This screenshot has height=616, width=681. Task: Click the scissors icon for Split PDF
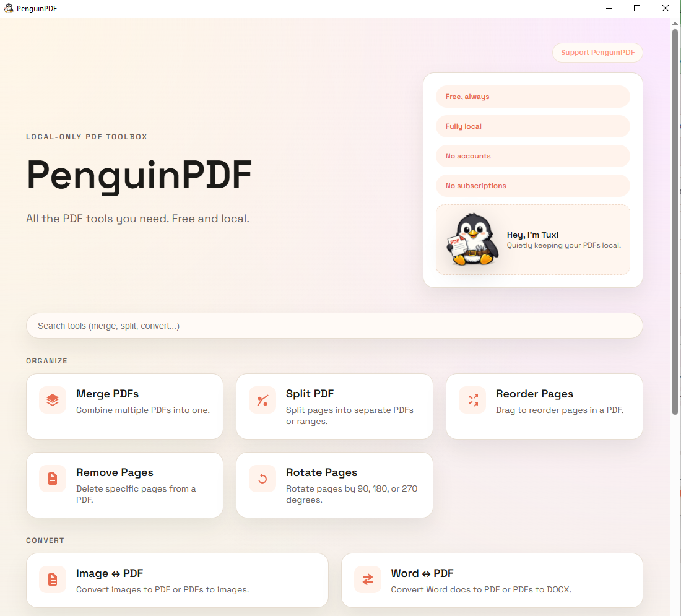pos(262,400)
